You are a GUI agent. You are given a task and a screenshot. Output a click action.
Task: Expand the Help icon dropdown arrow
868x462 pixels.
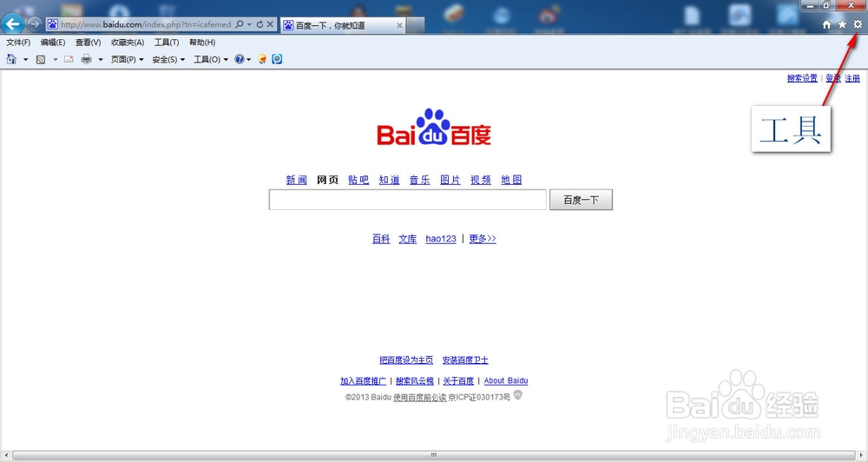(x=248, y=59)
